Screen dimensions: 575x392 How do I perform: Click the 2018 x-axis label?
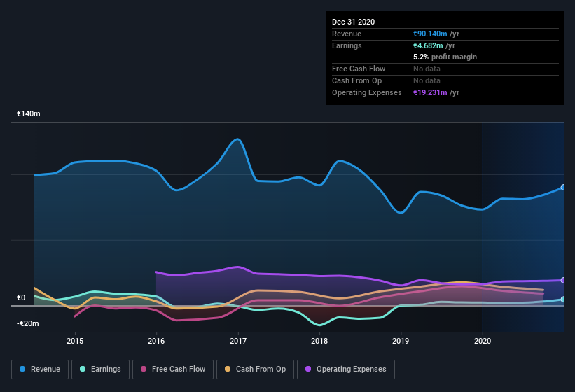[319, 341]
